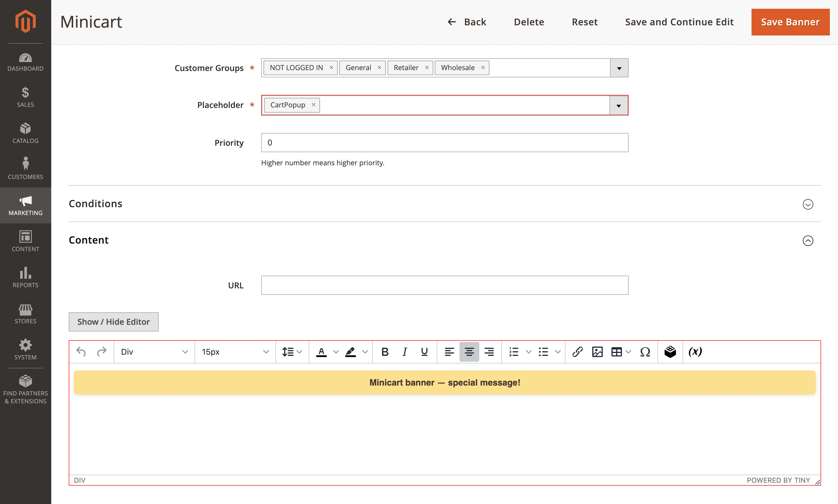Viewport: 838px width, 504px height.
Task: Click inside the URL input field
Action: (x=445, y=285)
